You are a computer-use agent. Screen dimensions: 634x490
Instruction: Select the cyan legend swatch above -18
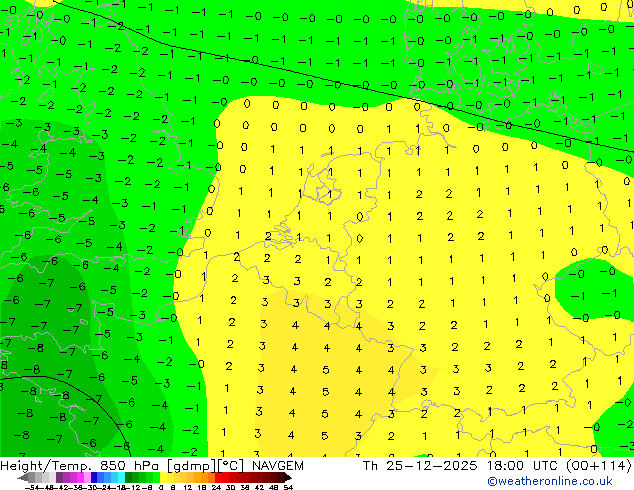click(121, 477)
